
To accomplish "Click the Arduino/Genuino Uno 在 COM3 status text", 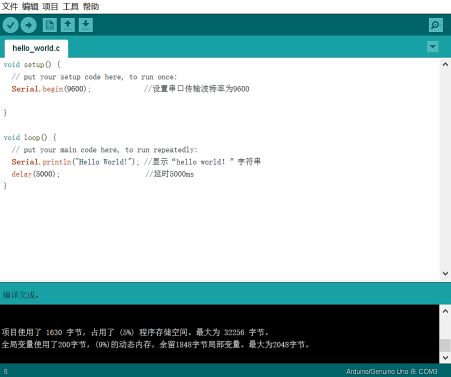I will (x=392, y=371).
